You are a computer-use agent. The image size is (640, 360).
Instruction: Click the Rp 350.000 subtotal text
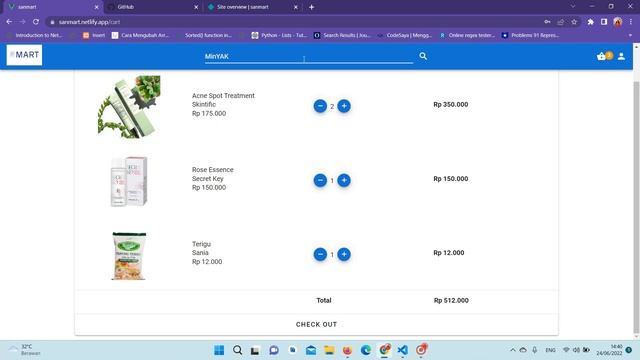pos(451,104)
